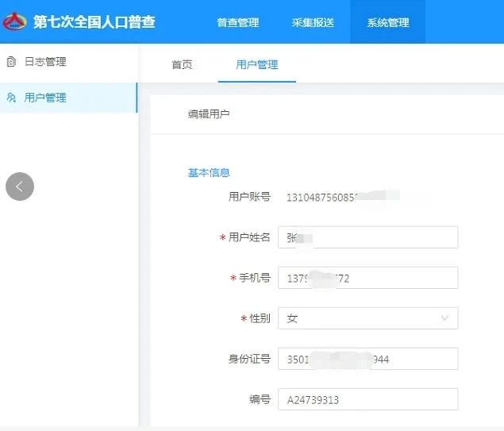
Task: Click into the 用户姓名 input field
Action: 367,237
